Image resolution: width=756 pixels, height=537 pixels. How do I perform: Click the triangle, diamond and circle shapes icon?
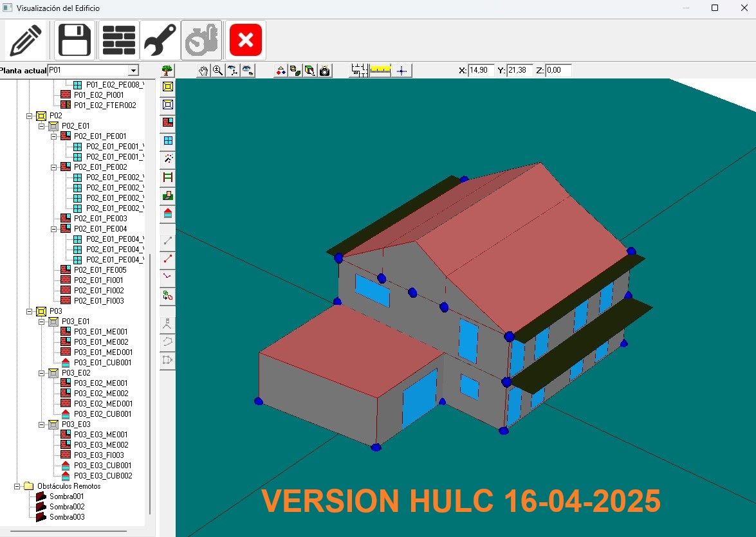(281, 71)
